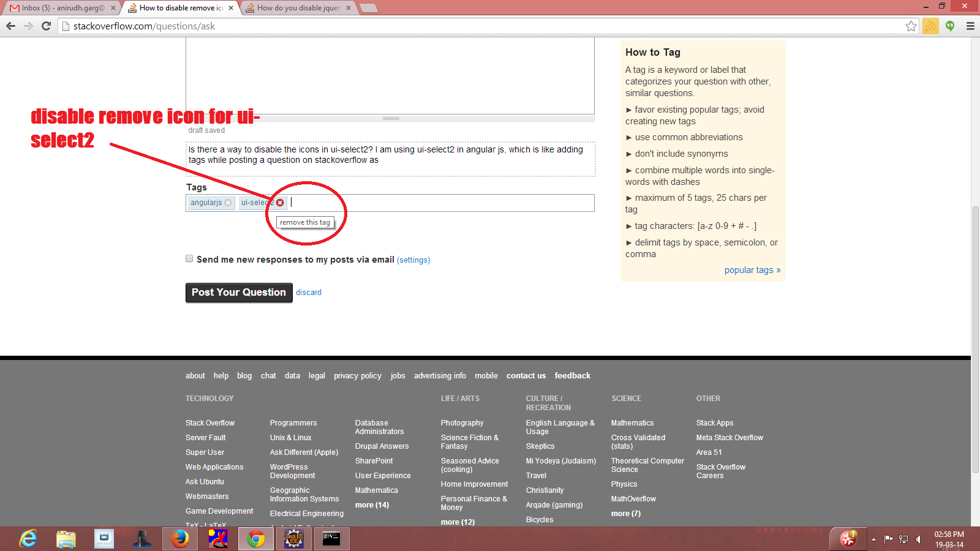Visit the Photography site link
This screenshot has height=551, width=980.
coord(462,423)
